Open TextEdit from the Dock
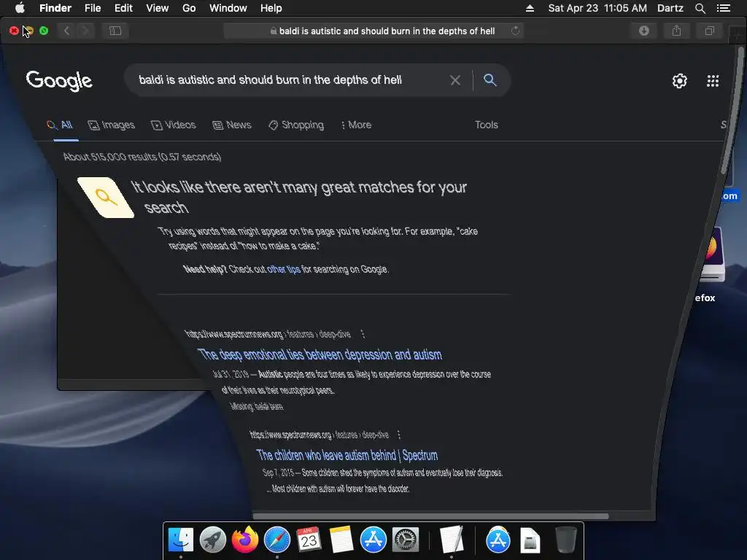 pos(451,540)
